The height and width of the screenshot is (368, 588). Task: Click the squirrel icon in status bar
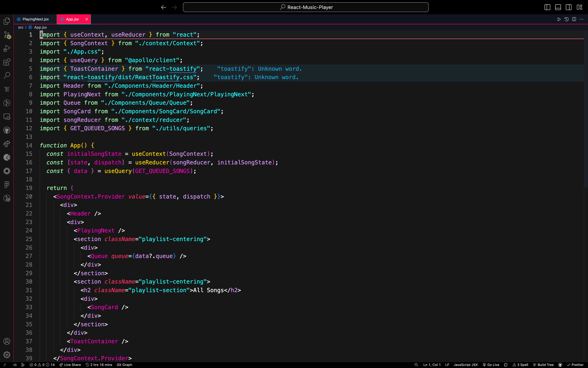click(506, 365)
